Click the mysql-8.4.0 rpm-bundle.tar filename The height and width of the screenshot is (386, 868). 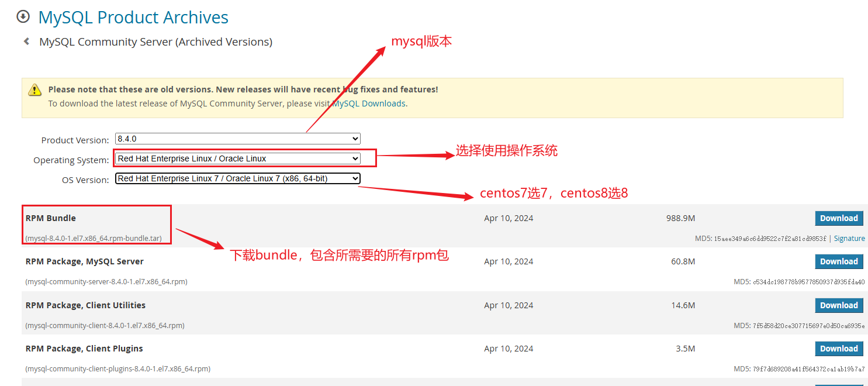(98, 239)
